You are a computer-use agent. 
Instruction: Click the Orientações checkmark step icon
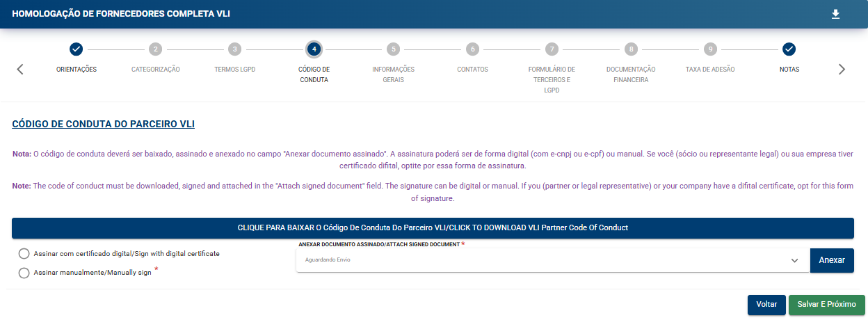(x=77, y=49)
